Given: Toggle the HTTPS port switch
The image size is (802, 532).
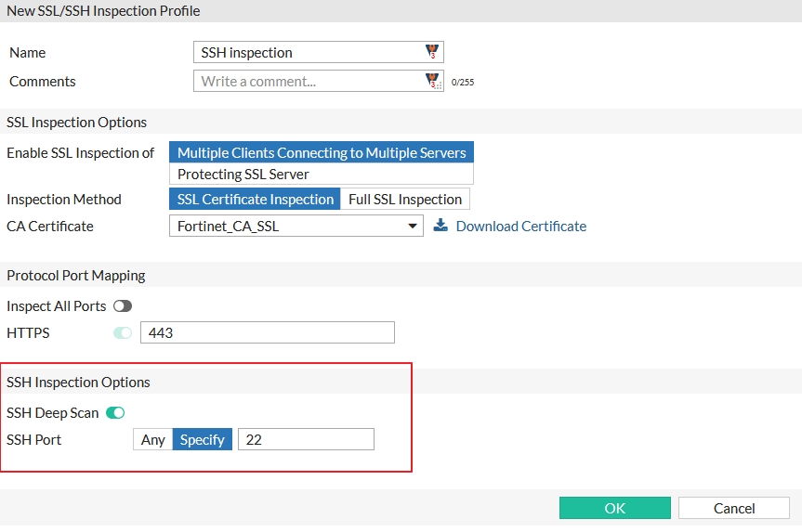Looking at the screenshot, I should 123,332.
